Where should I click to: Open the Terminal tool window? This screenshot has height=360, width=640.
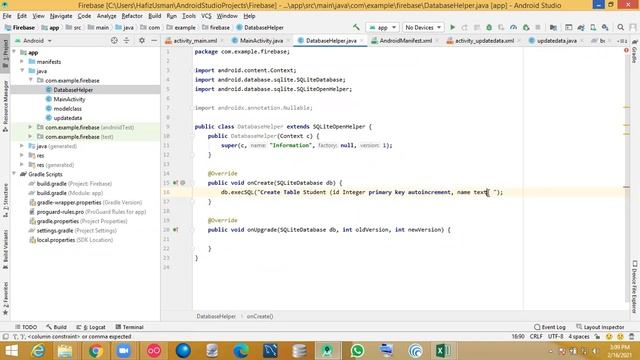pyautogui.click(x=129, y=327)
